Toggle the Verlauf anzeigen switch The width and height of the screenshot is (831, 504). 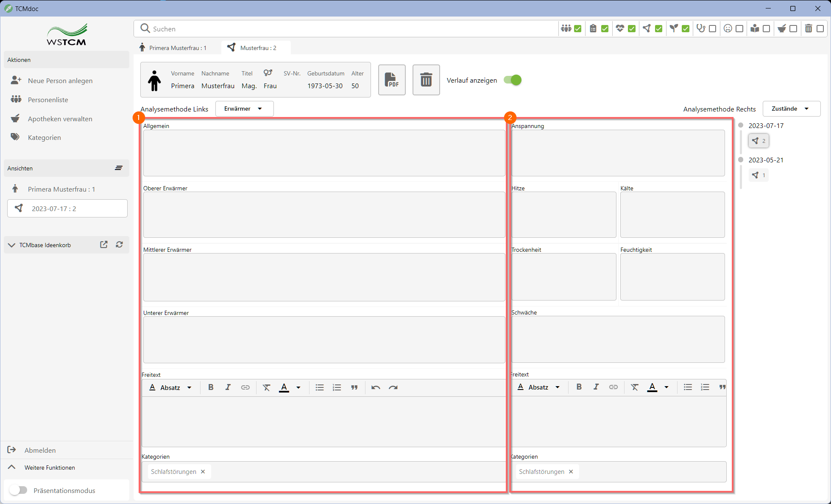click(x=512, y=80)
